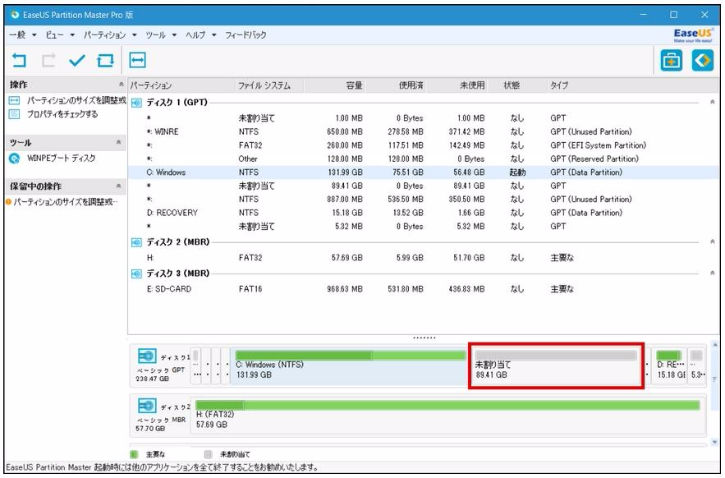Click the EaseUS logo at top right

693,35
